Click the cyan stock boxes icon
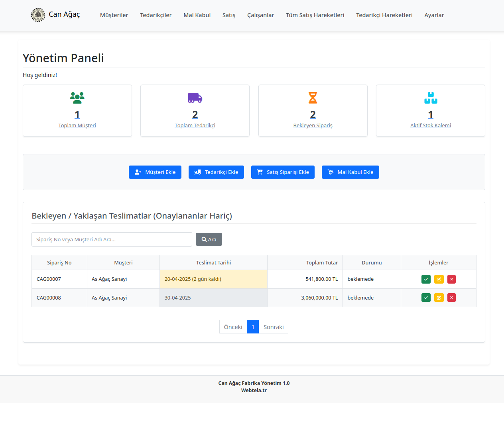This screenshot has height=424, width=504. [431, 98]
